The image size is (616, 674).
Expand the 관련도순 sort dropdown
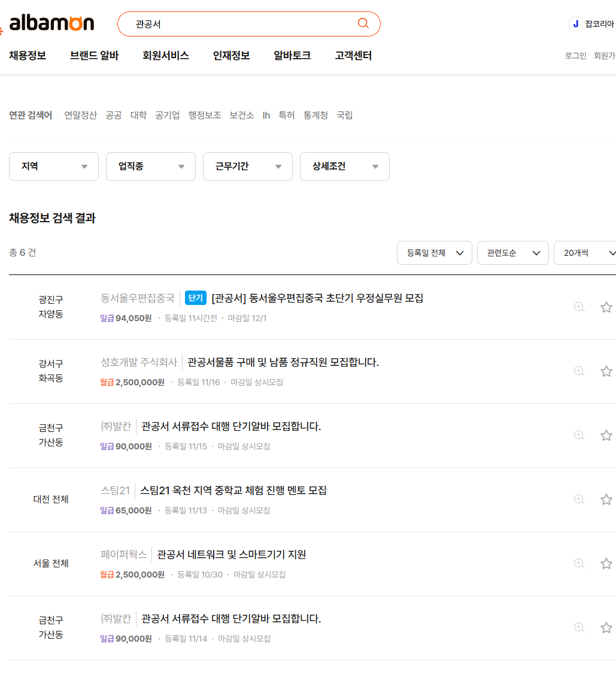(513, 253)
